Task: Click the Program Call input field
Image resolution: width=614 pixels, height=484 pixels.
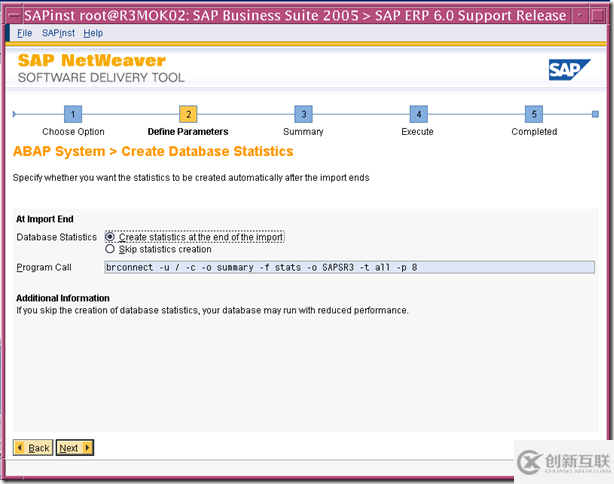Action: [349, 267]
